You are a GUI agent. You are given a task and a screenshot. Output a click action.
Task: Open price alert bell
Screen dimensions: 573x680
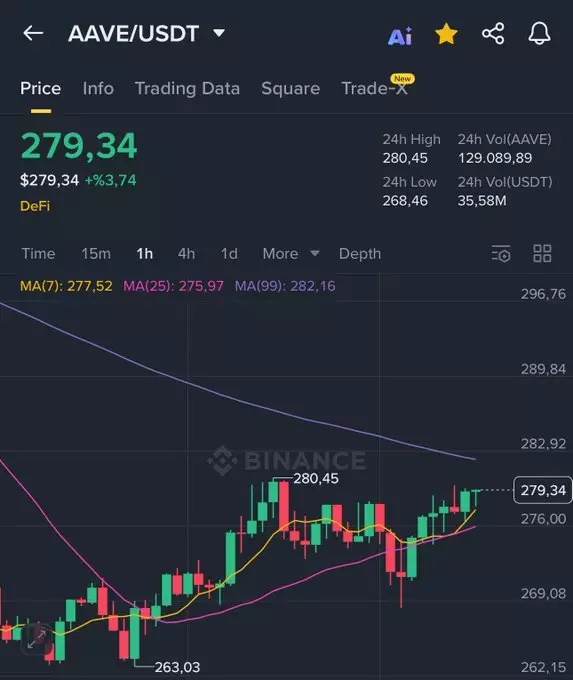point(539,33)
